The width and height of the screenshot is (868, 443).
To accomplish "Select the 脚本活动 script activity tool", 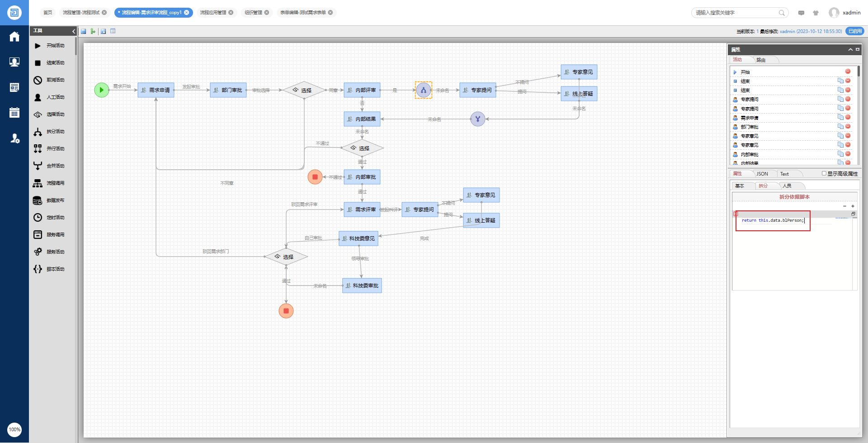I will click(50, 269).
